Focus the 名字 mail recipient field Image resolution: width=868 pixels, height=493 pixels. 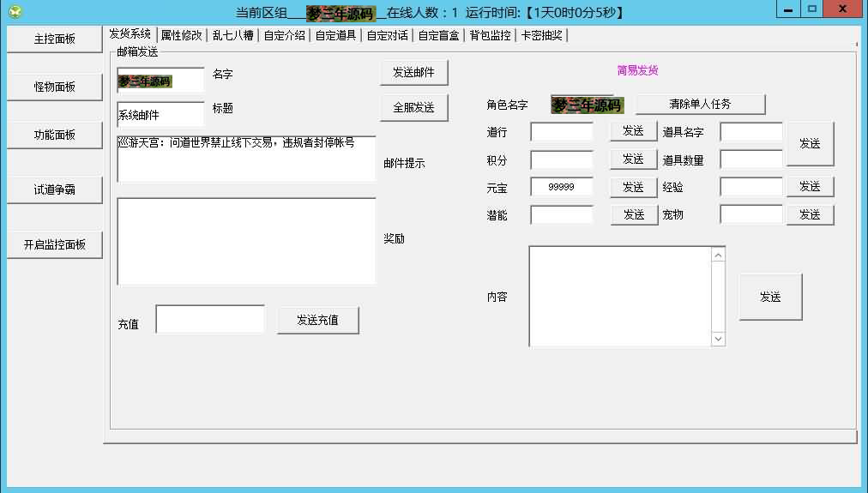click(x=160, y=80)
